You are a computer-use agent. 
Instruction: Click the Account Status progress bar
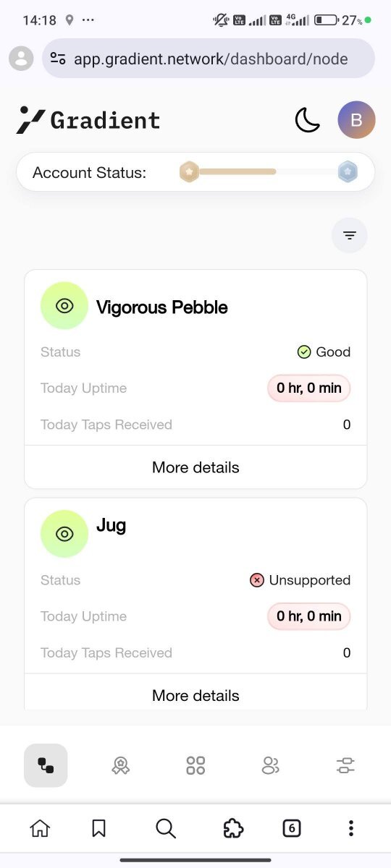point(269,172)
